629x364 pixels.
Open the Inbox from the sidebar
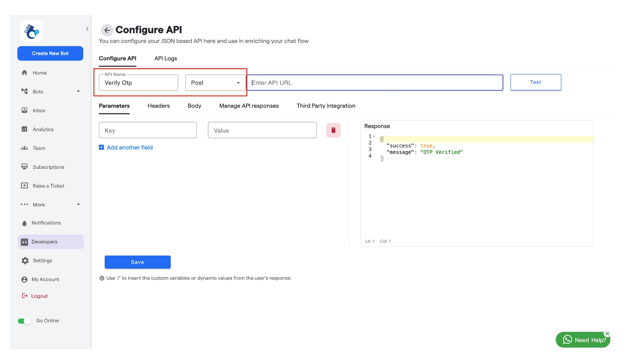pyautogui.click(x=39, y=110)
